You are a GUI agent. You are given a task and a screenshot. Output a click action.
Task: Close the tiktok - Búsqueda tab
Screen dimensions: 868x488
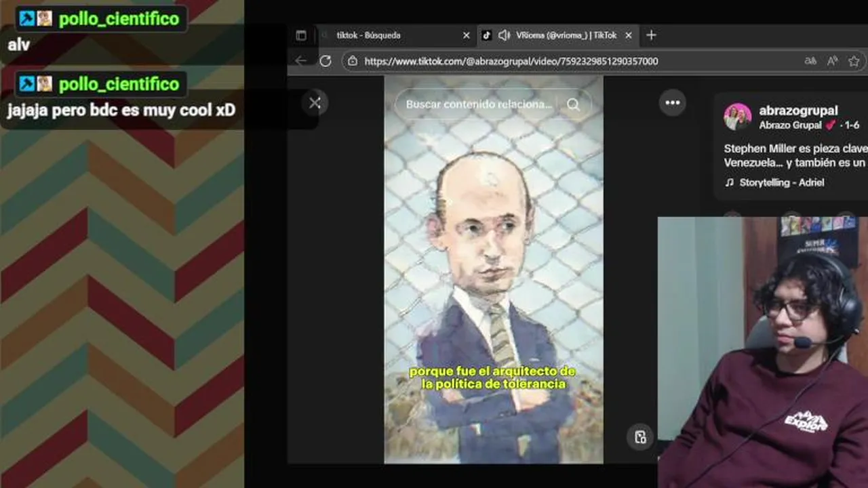pyautogui.click(x=466, y=35)
